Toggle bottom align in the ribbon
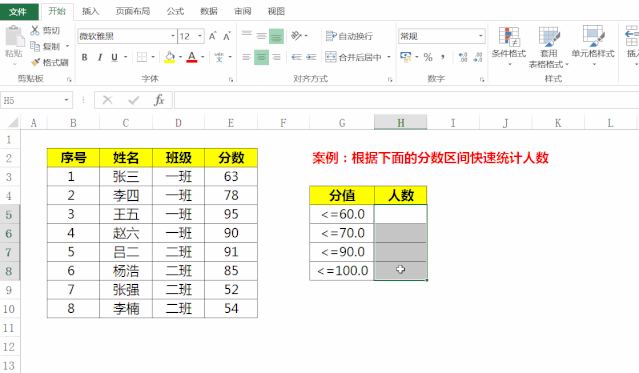Image resolution: width=639 pixels, height=373 pixels. [276, 36]
